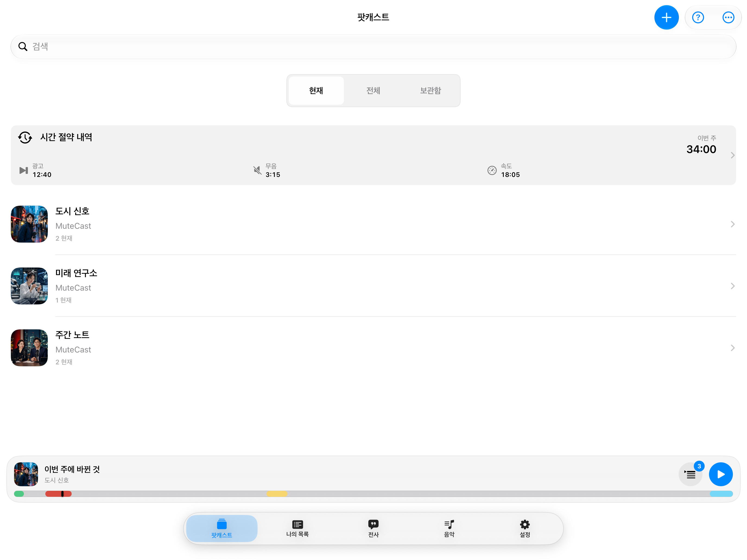Switch to the 전체 segment
The width and height of the screenshot is (747, 560).
click(373, 90)
